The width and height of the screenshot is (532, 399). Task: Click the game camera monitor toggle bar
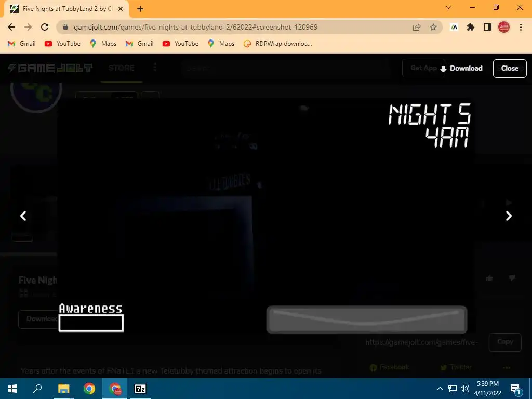point(367,320)
